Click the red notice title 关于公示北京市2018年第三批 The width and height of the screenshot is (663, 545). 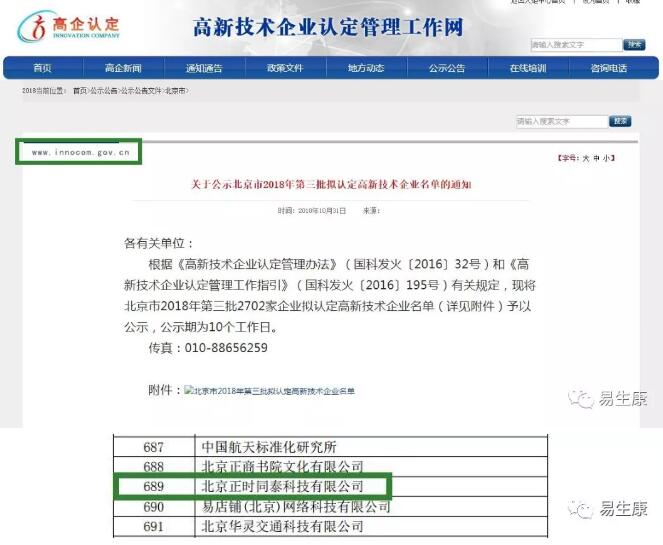coord(331,184)
